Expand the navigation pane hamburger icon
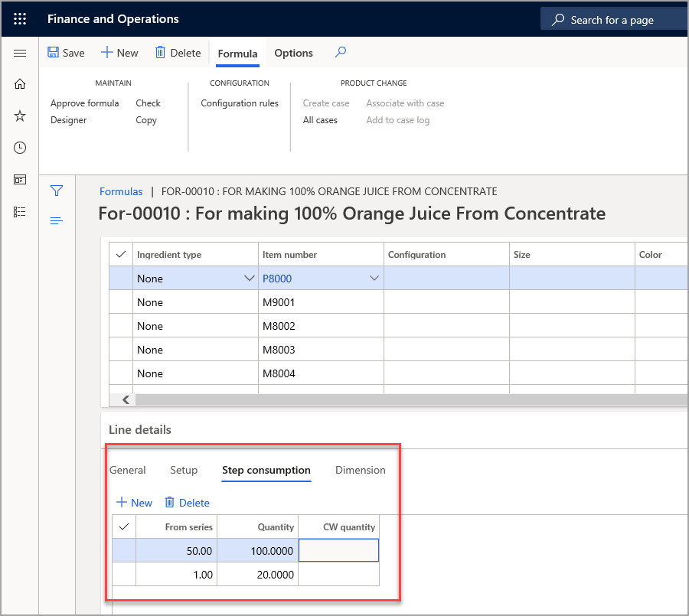This screenshot has width=689, height=616. 20,53
